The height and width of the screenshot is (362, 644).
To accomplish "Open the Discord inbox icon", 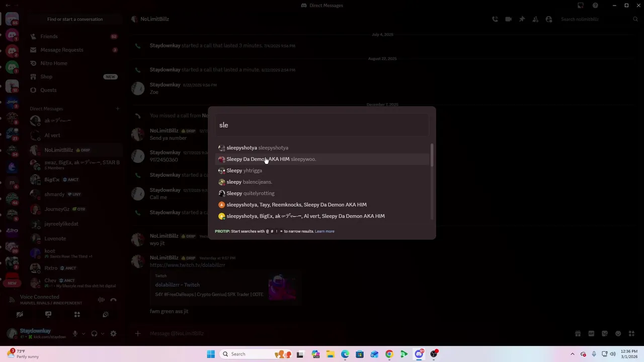I will tap(581, 6).
